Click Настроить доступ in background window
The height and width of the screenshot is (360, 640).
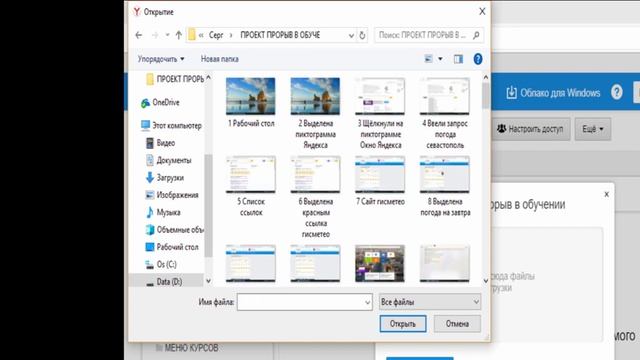coord(530,129)
